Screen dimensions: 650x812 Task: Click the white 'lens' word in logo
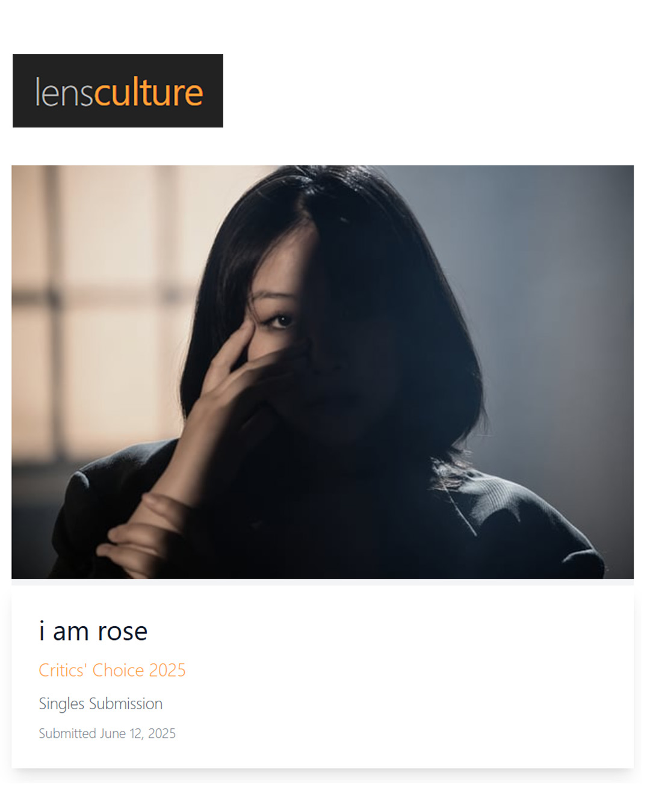(64, 92)
